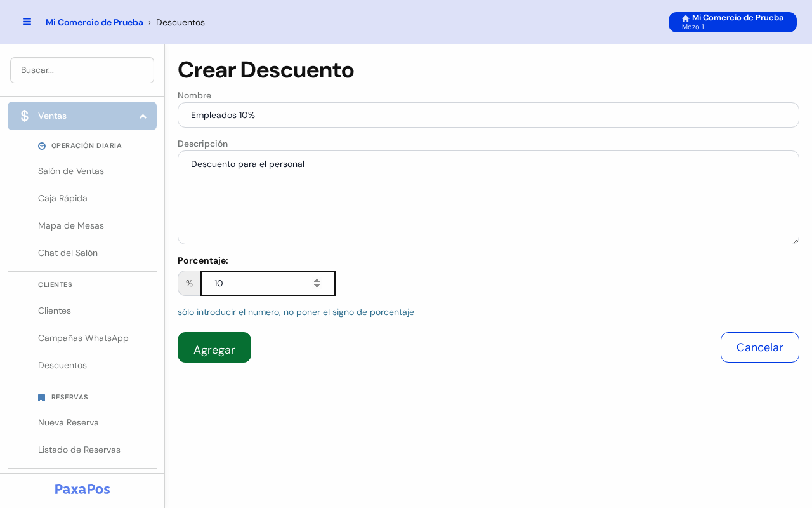
Task: Click the Nombre input field
Action: (x=488, y=115)
